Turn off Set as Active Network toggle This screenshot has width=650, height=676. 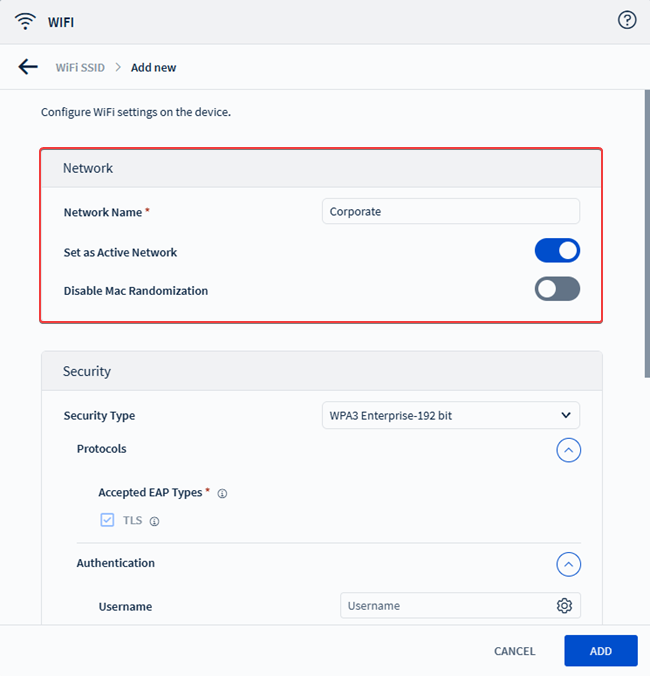click(557, 251)
